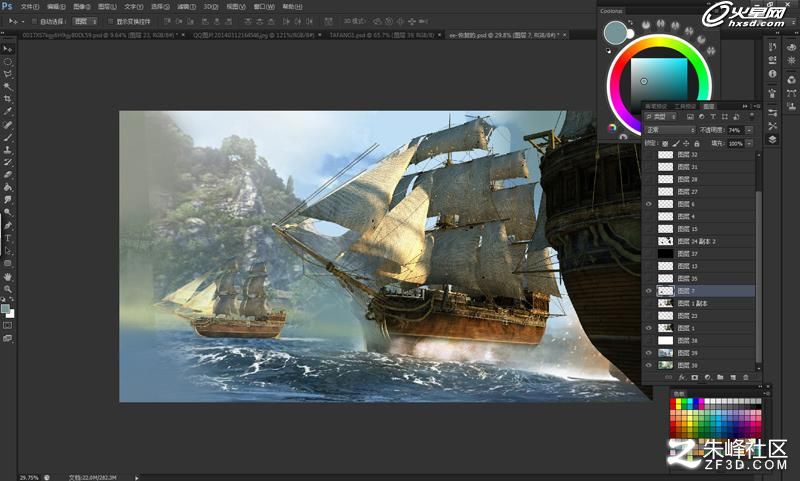800x481 pixels.
Task: Open the opacity slider arrow
Action: [748, 130]
